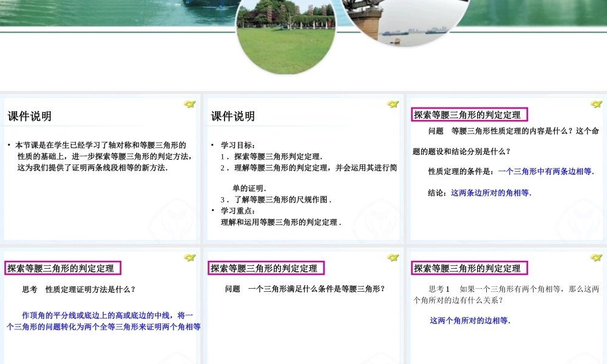The height and width of the screenshot is (364, 607).
Task: Click the logo icon on the 本节课 slide
Action: click(189, 104)
